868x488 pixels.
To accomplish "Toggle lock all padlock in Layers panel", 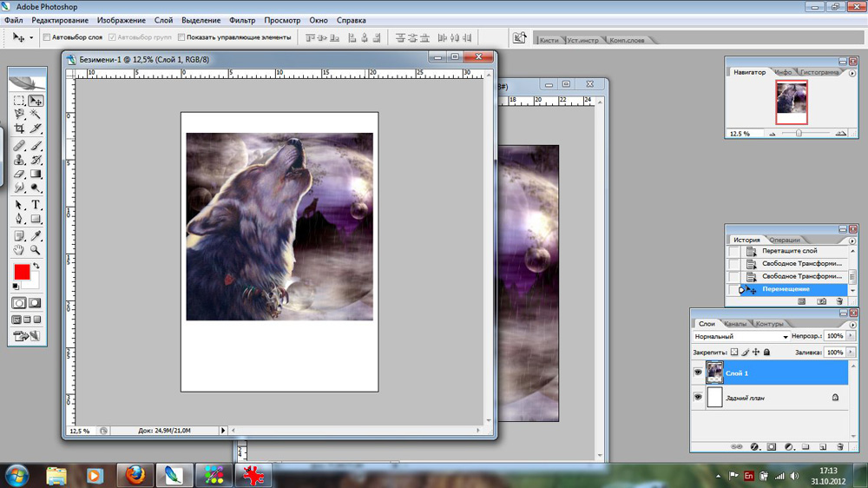I will (x=766, y=352).
